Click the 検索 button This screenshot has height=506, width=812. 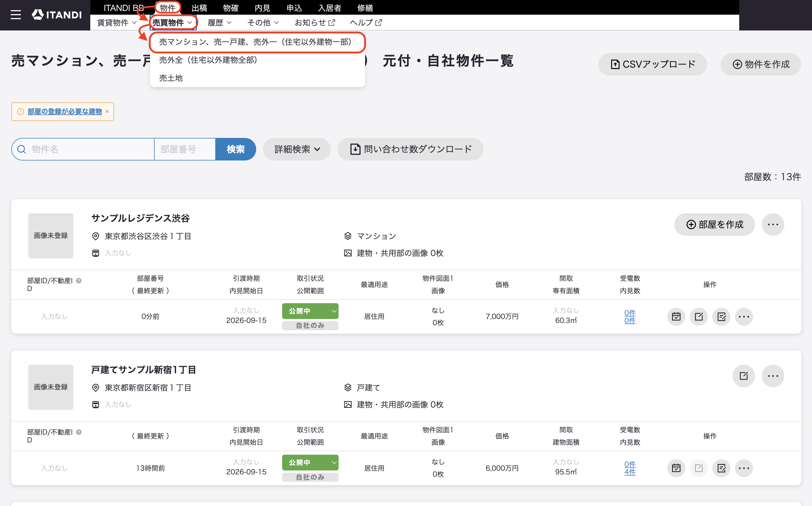point(236,149)
